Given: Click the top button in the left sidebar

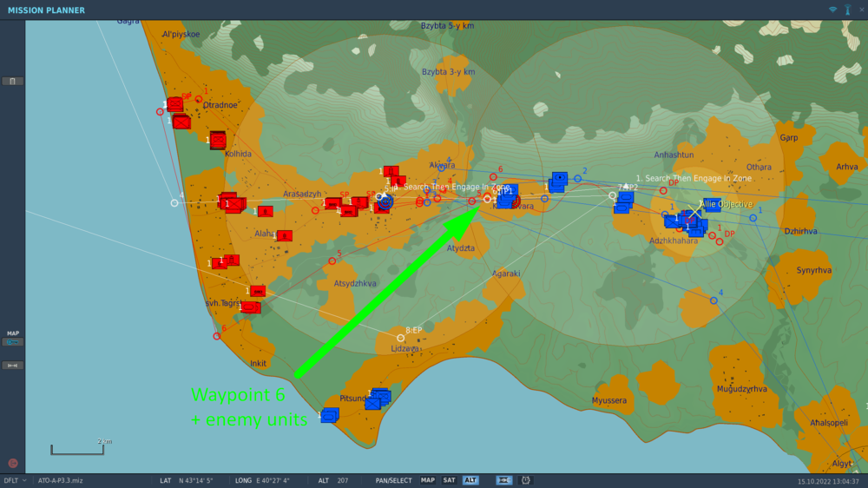Looking at the screenshot, I should click(x=12, y=82).
